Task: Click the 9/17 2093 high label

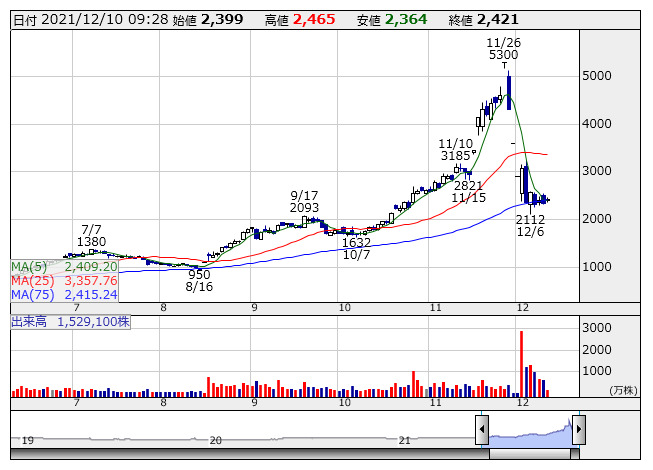Action: 304,201
